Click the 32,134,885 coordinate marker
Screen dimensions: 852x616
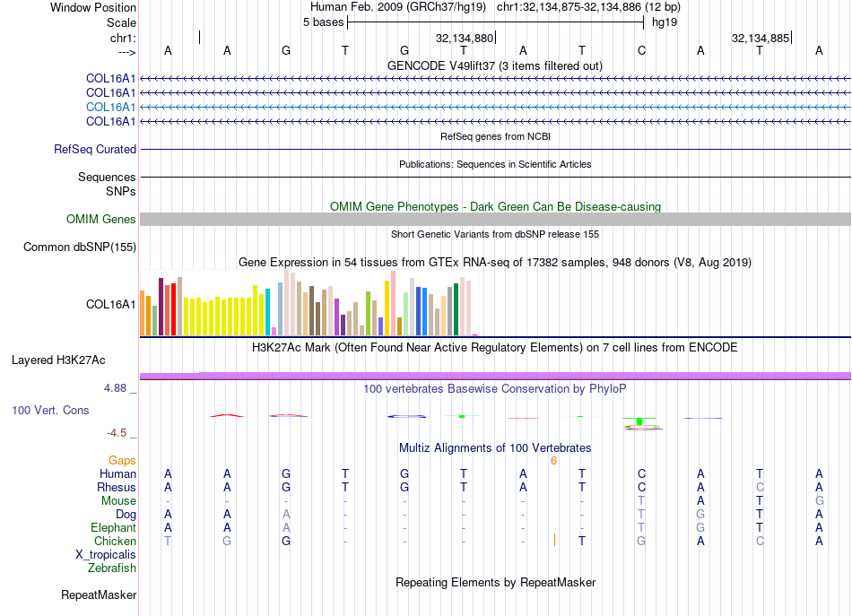761,38
